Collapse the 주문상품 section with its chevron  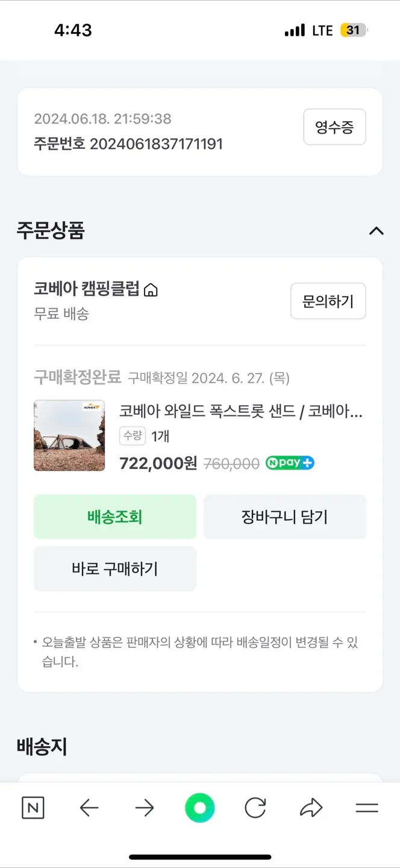[377, 231]
